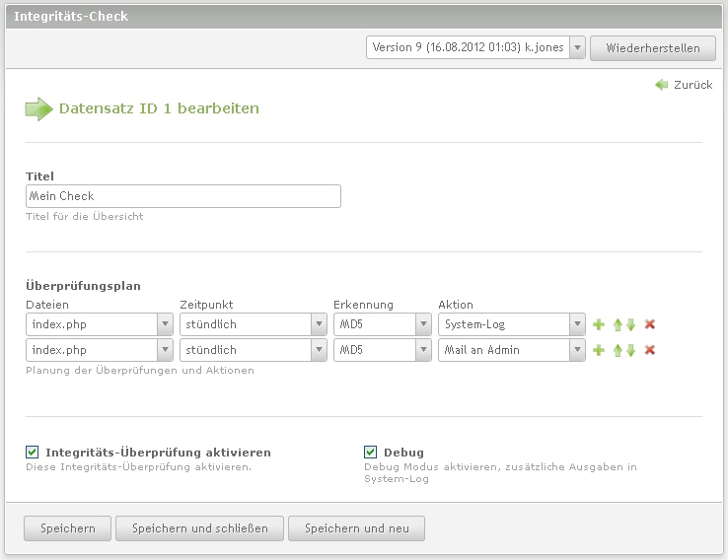This screenshot has height=560, width=728.
Task: Go back via the Zurück link
Action: click(x=684, y=85)
